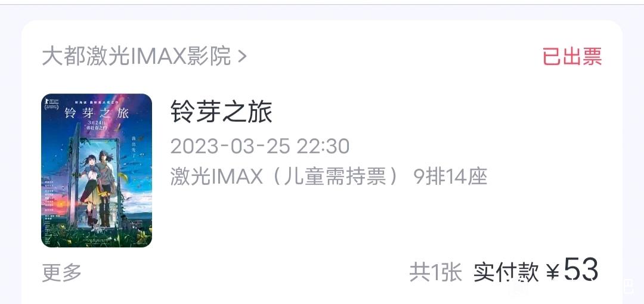Image resolution: width=644 pixels, height=304 pixels.
Task: Click the ¥ currency symbol
Action: tap(553, 272)
